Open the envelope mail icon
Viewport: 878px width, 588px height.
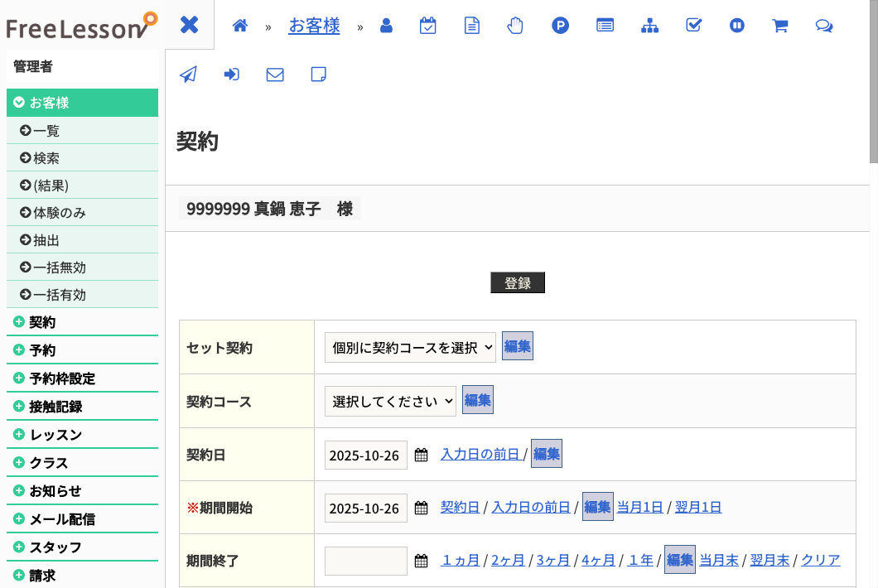tap(274, 75)
